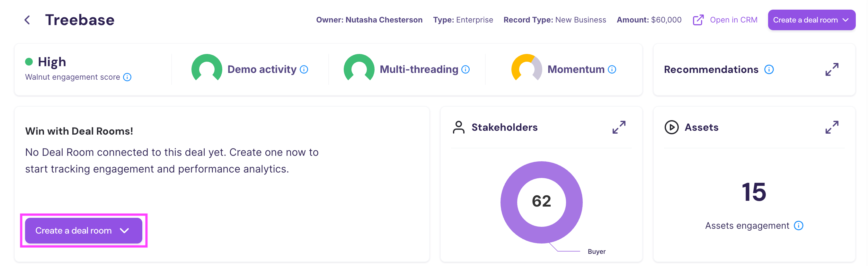Click the Momentum yellow gauge
Screen dimensions: 868x266
click(527, 67)
